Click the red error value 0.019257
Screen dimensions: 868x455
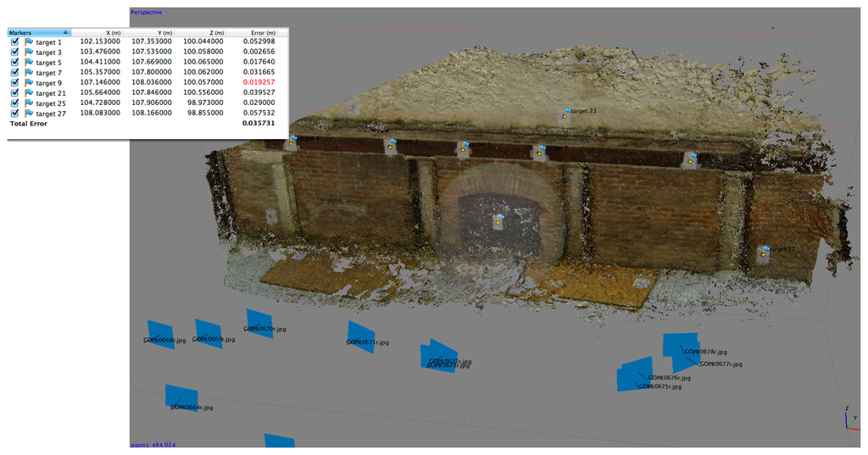pyautogui.click(x=259, y=82)
